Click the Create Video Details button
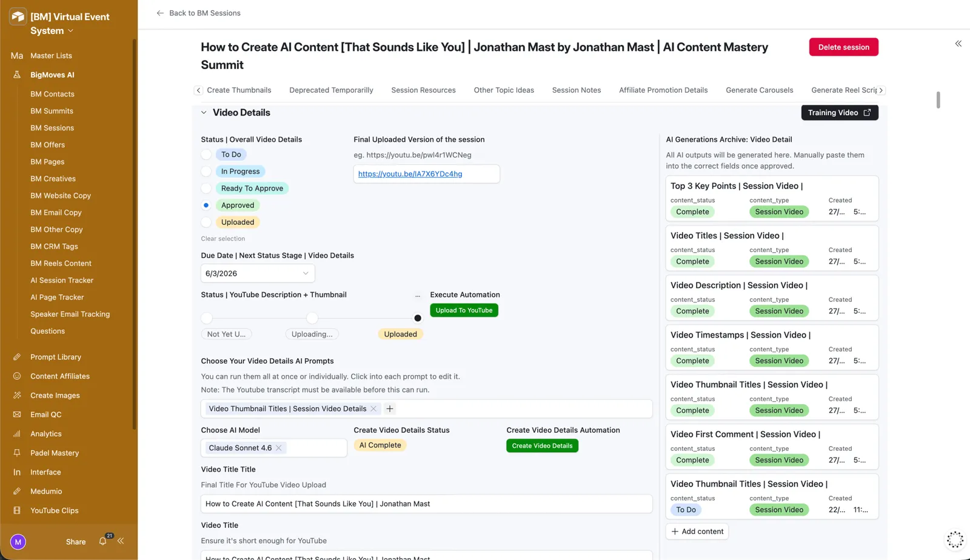The height and width of the screenshot is (560, 970). click(542, 446)
